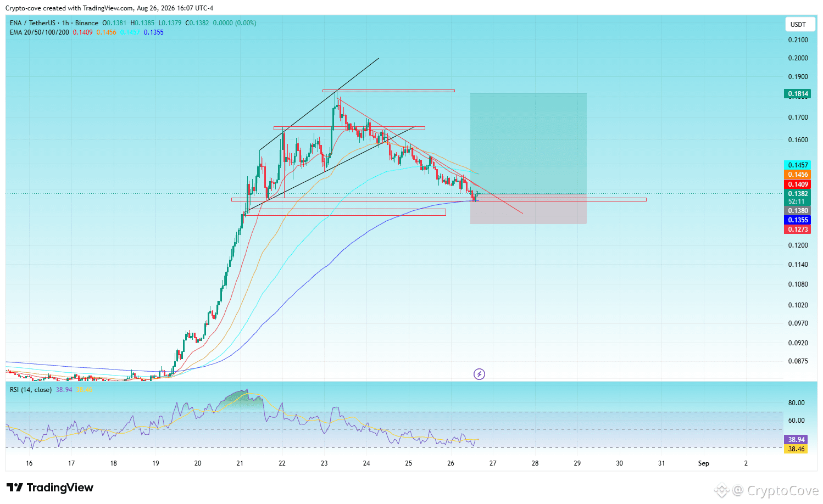
Task: Select the EMA 20/50/100/200 indicator label
Action: pyautogui.click(x=40, y=32)
